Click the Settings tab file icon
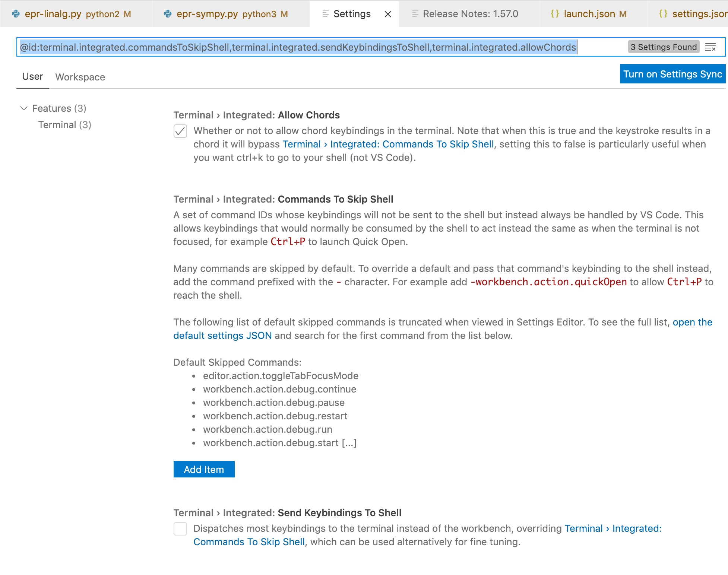Screen dimensions: 728x575 coord(326,14)
